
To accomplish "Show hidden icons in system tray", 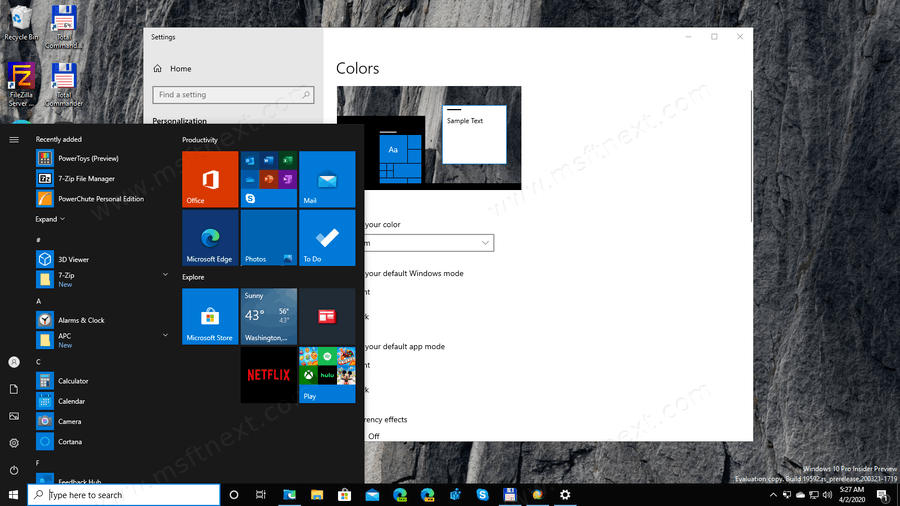I will tap(773, 495).
